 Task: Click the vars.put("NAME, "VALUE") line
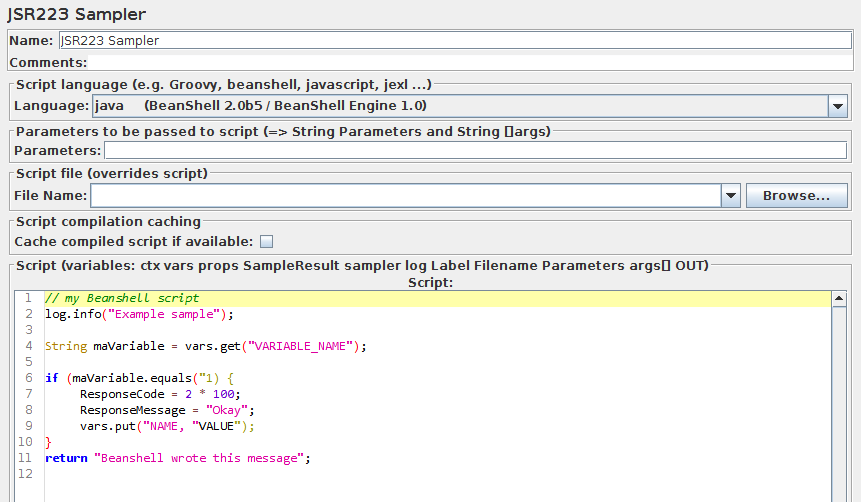click(x=168, y=426)
